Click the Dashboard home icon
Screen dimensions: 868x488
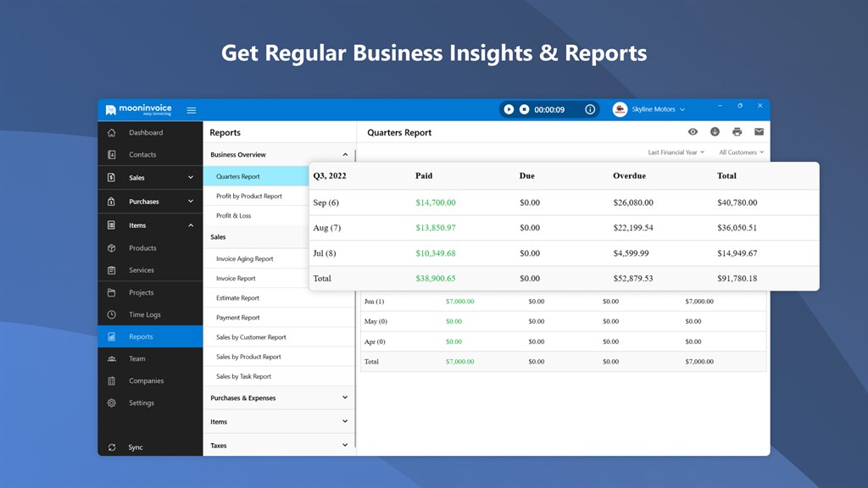tap(111, 133)
